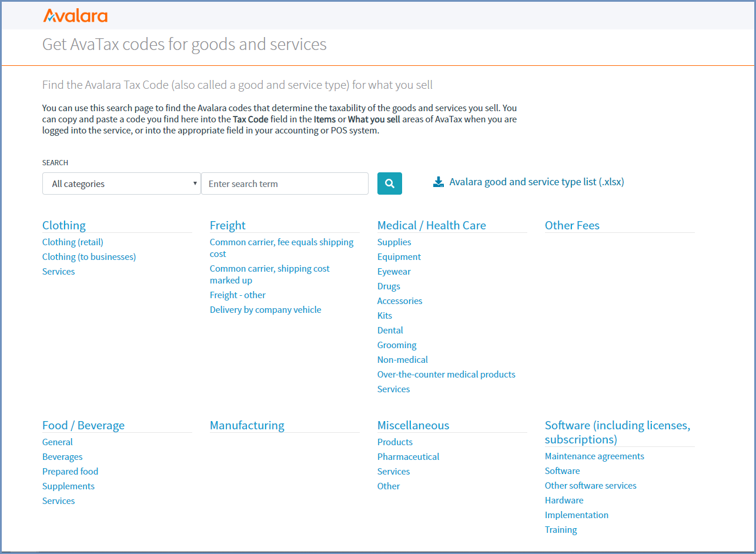The width and height of the screenshot is (756, 554).
Task: Open the Dental link
Action: tap(390, 331)
